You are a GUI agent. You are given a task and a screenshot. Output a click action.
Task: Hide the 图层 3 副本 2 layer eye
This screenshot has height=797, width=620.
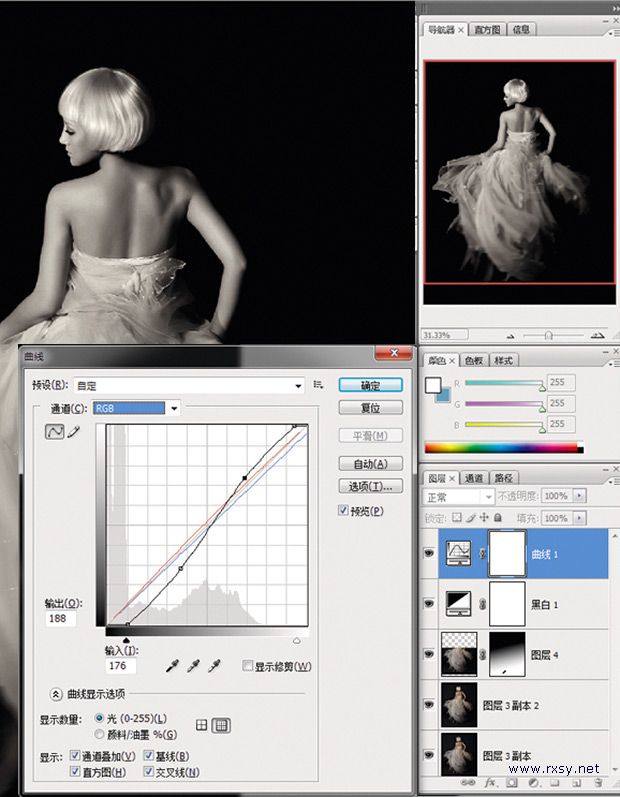pyautogui.click(x=429, y=704)
